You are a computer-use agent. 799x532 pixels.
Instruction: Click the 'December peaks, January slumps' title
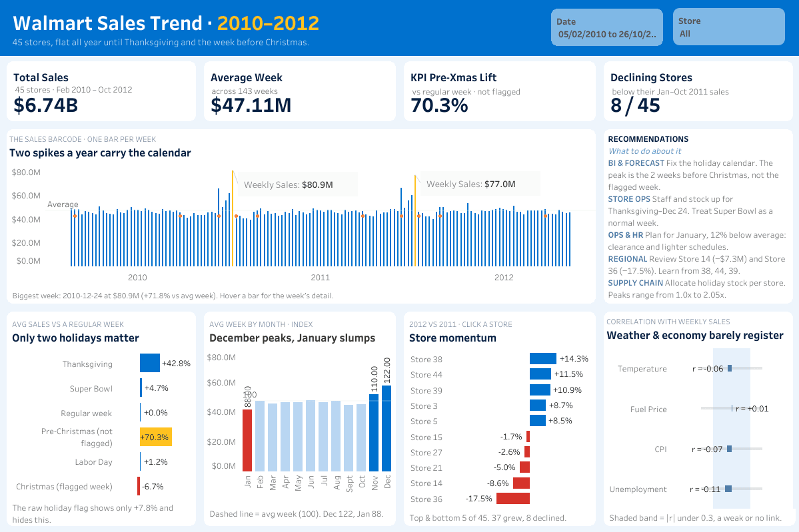click(292, 338)
